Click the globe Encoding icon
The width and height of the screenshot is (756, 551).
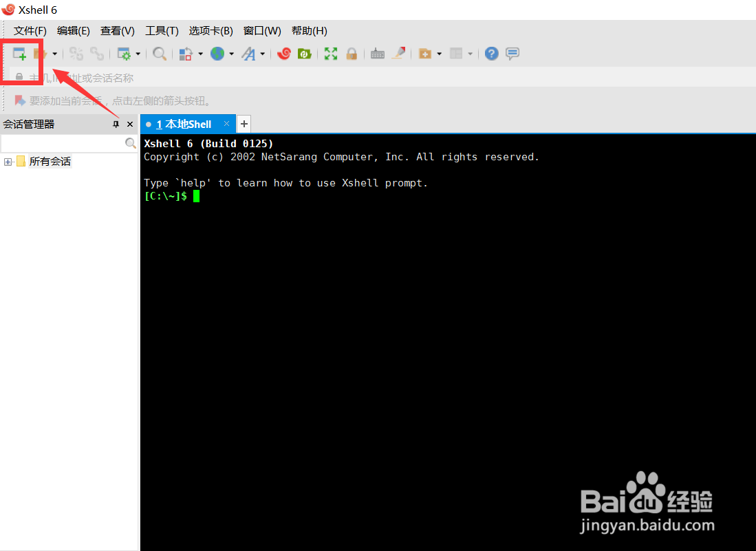(x=217, y=54)
